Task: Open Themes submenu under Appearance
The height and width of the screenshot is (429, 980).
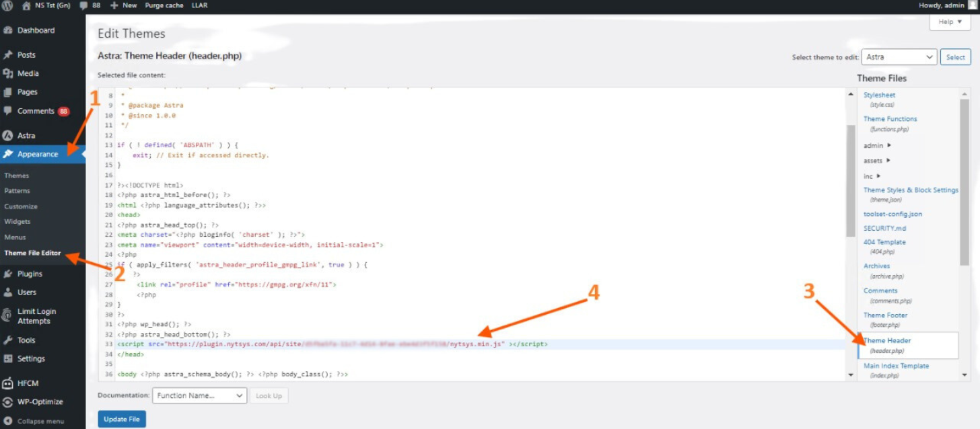Action: (x=17, y=175)
